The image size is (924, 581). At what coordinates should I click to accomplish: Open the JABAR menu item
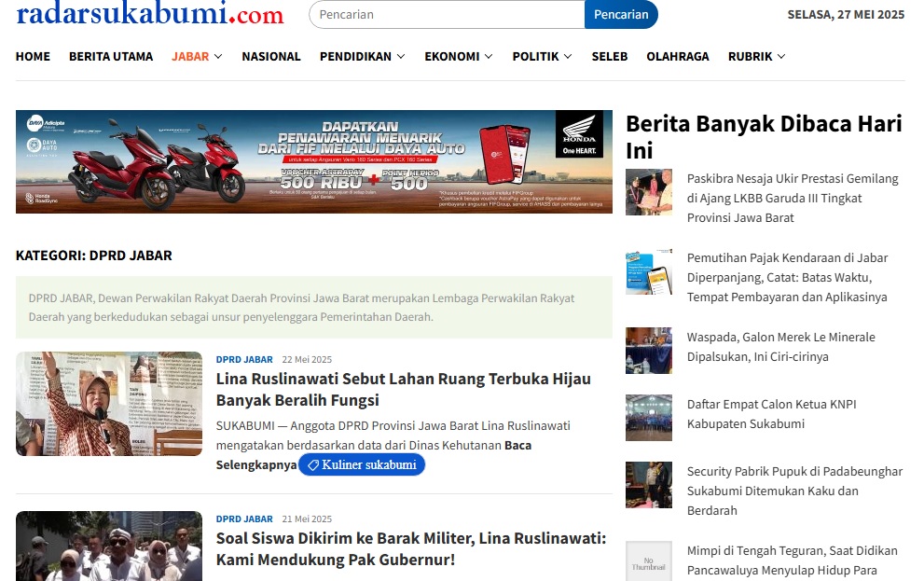190,57
